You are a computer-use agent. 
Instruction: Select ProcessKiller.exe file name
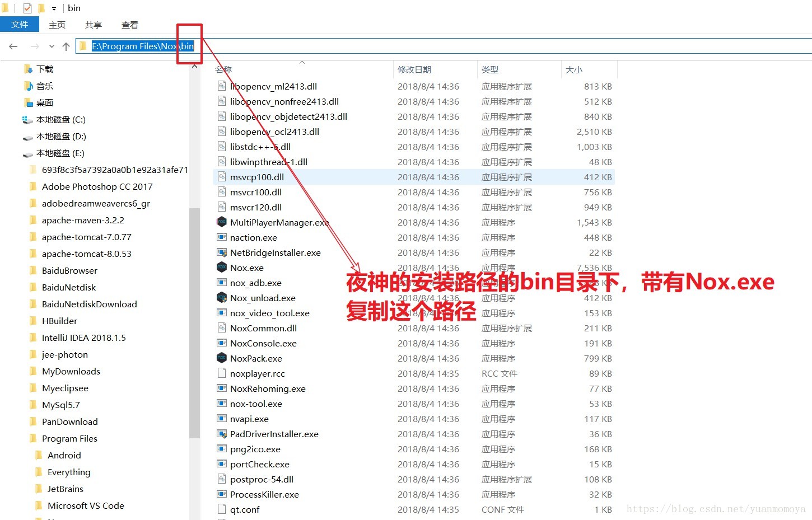coord(264,494)
